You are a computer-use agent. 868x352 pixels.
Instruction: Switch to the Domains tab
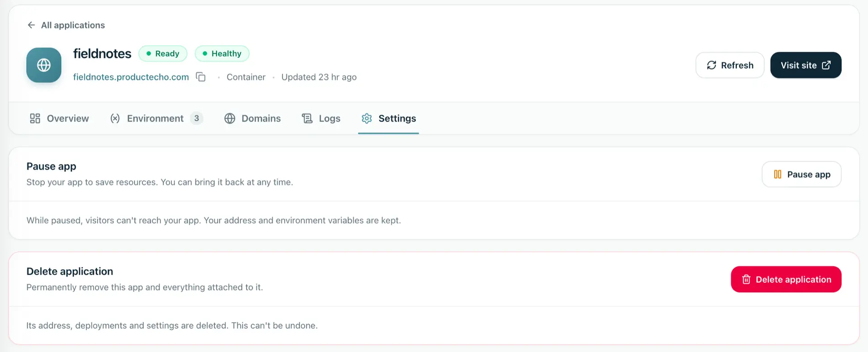252,118
